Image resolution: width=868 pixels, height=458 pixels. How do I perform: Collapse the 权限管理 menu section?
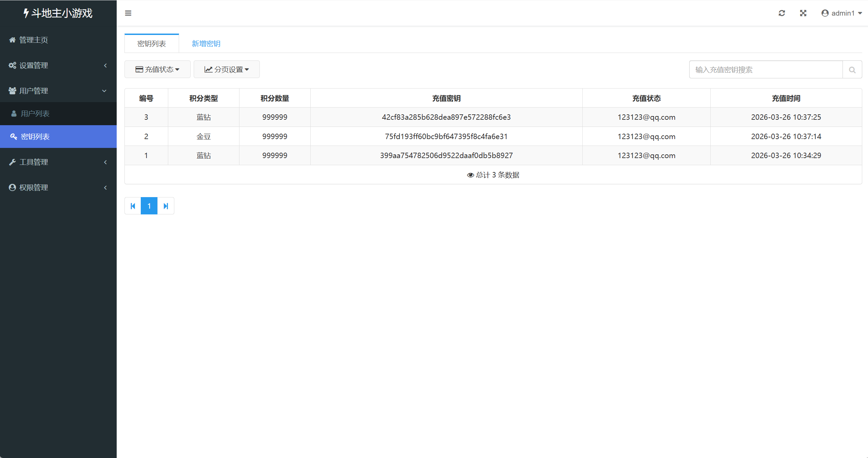click(34, 187)
